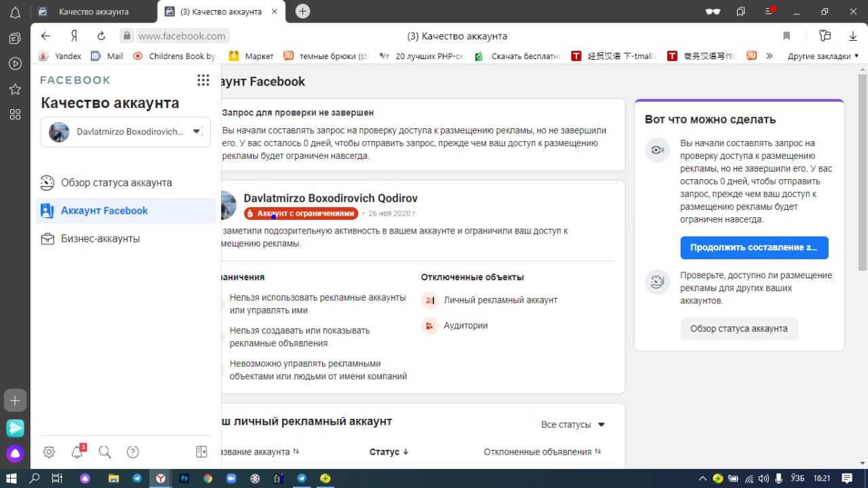Viewport: 868px width, 488px height.
Task: Open the Windows action center notifications
Action: click(847, 478)
